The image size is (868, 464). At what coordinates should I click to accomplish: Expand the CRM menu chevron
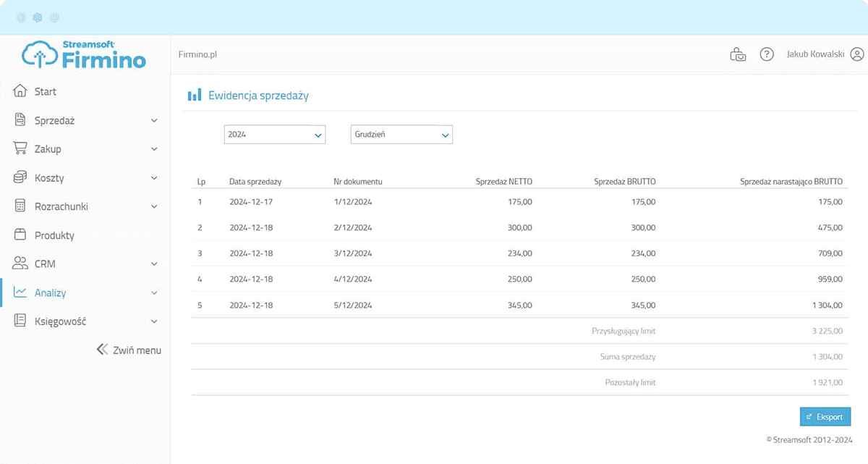click(154, 264)
